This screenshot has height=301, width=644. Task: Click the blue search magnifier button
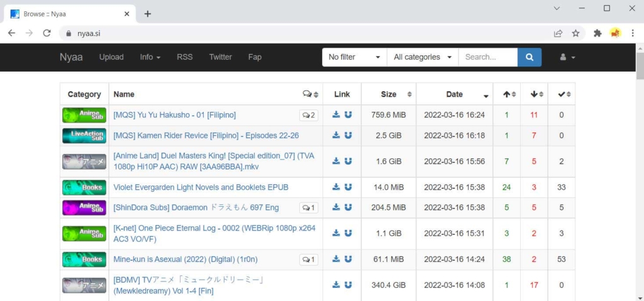[x=530, y=57]
